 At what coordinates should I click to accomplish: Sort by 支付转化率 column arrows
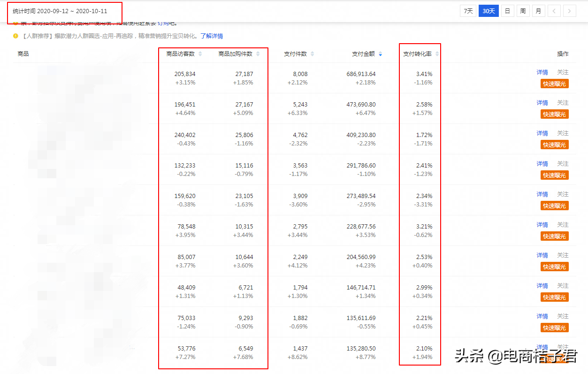pos(437,54)
